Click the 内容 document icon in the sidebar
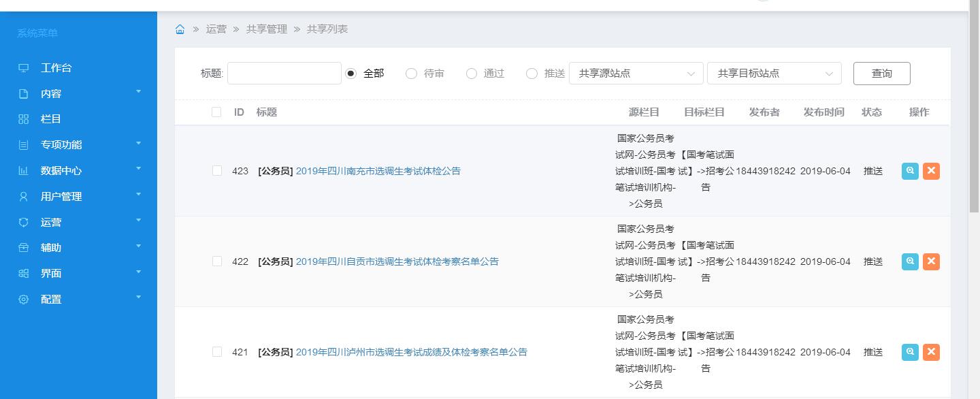 (24, 94)
